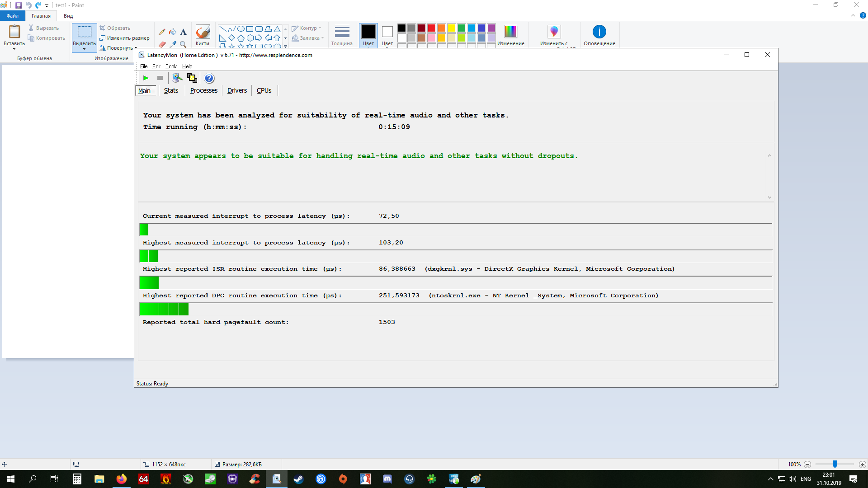This screenshot has height=488, width=868.
Task: Expand the Выделить selection dropdown
Action: click(84, 49)
